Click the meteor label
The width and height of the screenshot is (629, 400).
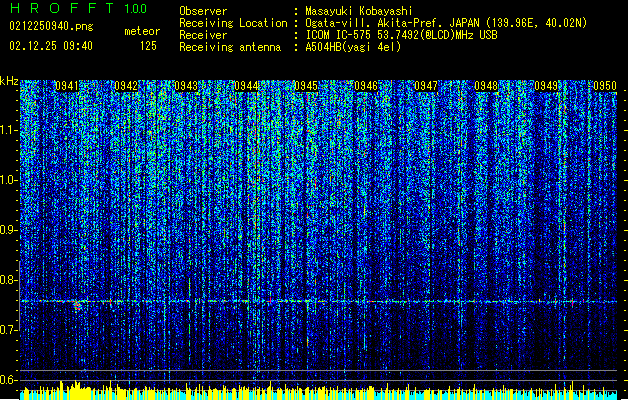142,31
